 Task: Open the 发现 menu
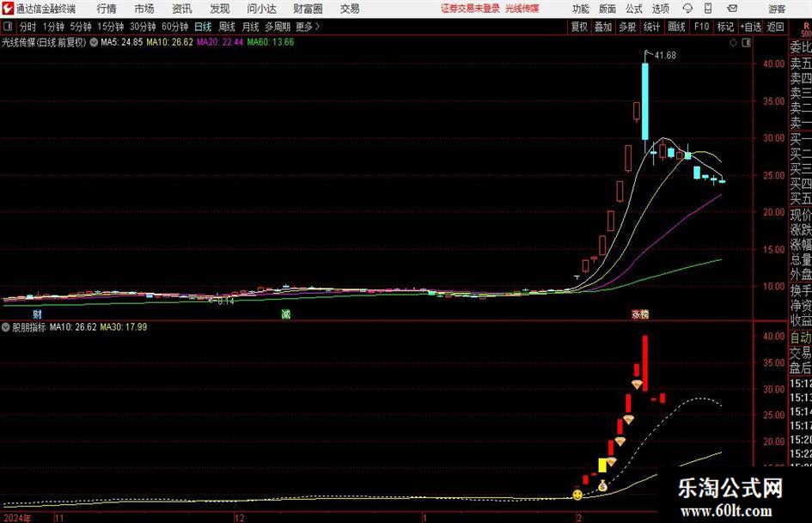pyautogui.click(x=220, y=9)
